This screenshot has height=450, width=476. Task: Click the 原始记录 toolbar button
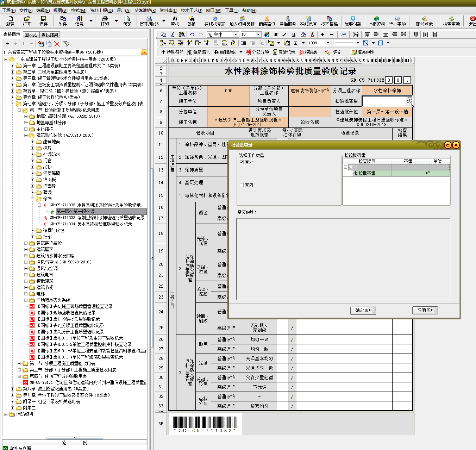pyautogui.click(x=284, y=52)
